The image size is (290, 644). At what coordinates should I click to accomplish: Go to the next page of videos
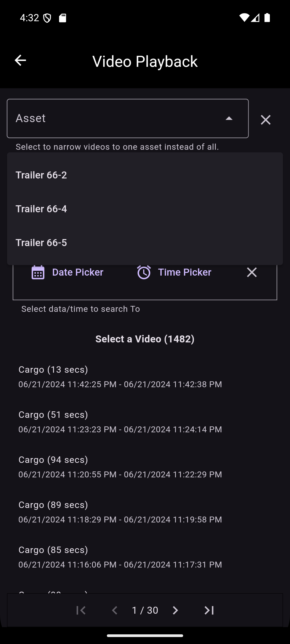point(175,610)
